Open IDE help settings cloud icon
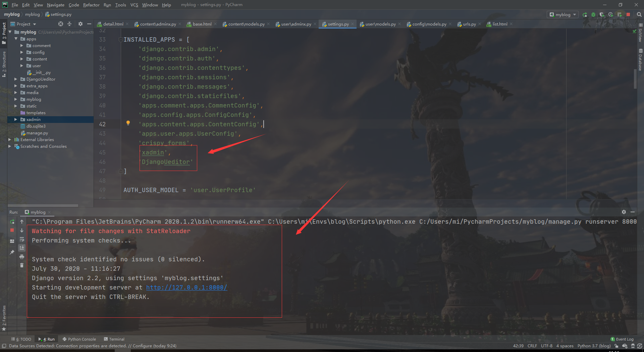Screen dimensions: 644x352 pyautogui.click(x=625, y=346)
